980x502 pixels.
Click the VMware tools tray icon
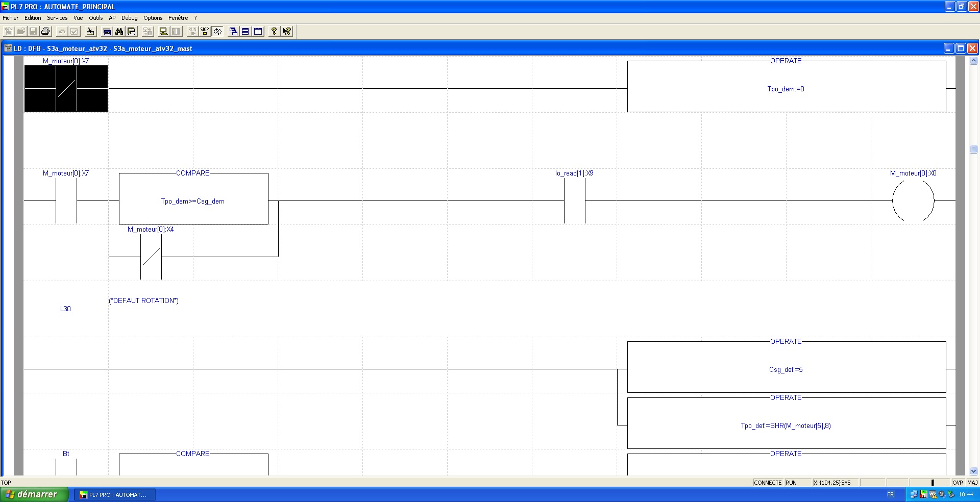[x=933, y=494]
